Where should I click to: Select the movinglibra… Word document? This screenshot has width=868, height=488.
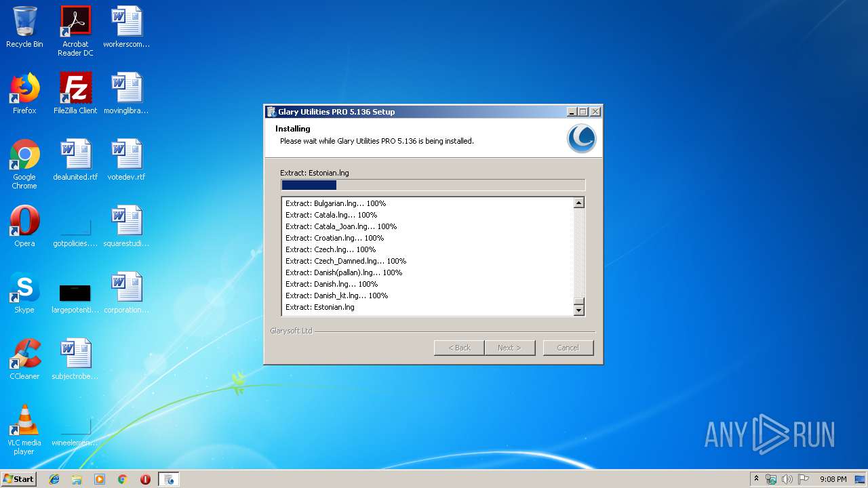[126, 94]
